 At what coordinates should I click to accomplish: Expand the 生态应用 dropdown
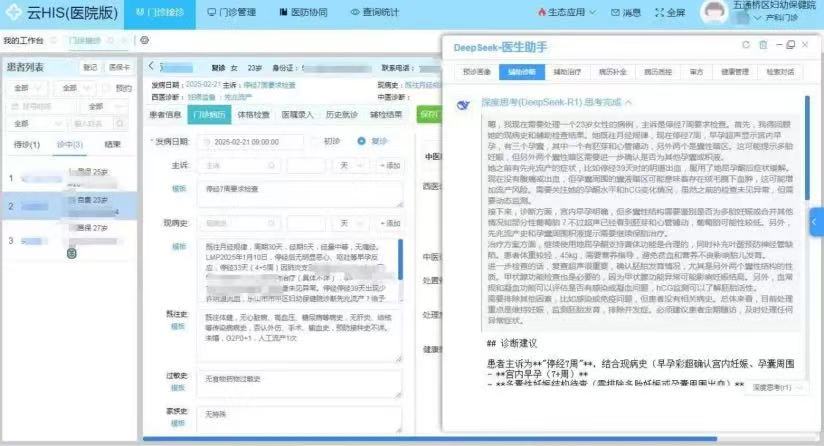[x=566, y=12]
